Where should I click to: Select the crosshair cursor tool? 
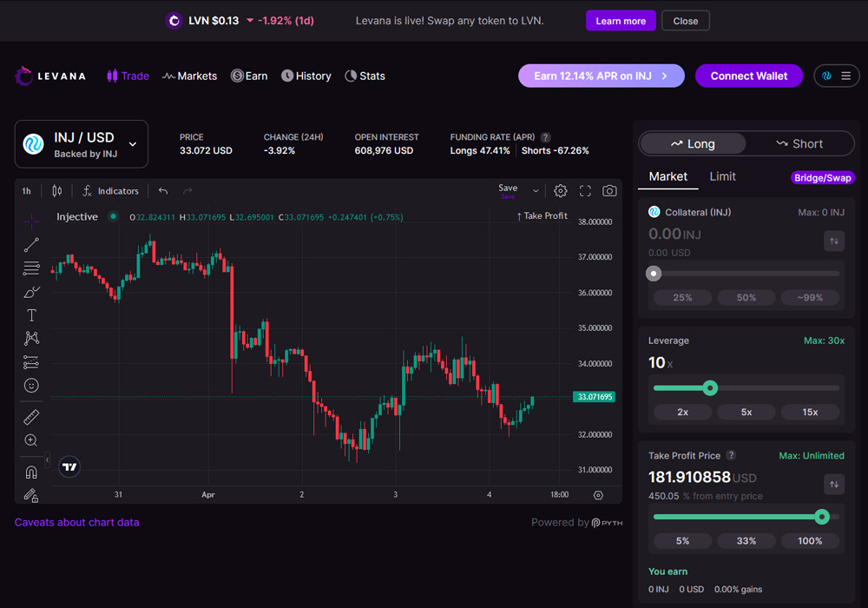coord(31,221)
